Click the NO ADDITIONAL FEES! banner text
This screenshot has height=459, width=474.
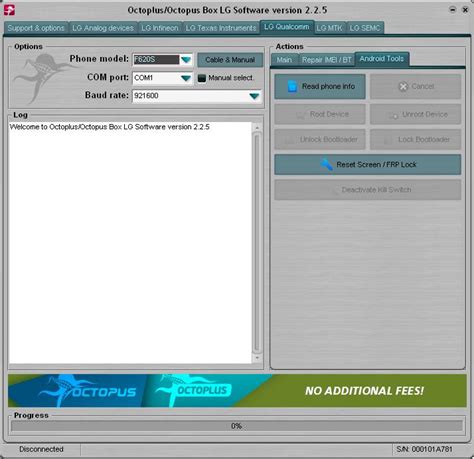364,391
